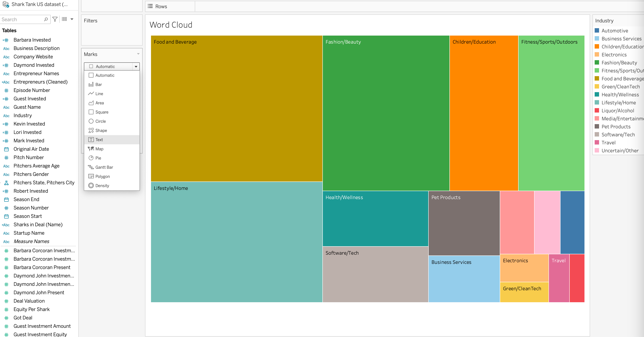This screenshot has width=644, height=337.
Task: Choose Text from mark type list
Action: point(99,140)
